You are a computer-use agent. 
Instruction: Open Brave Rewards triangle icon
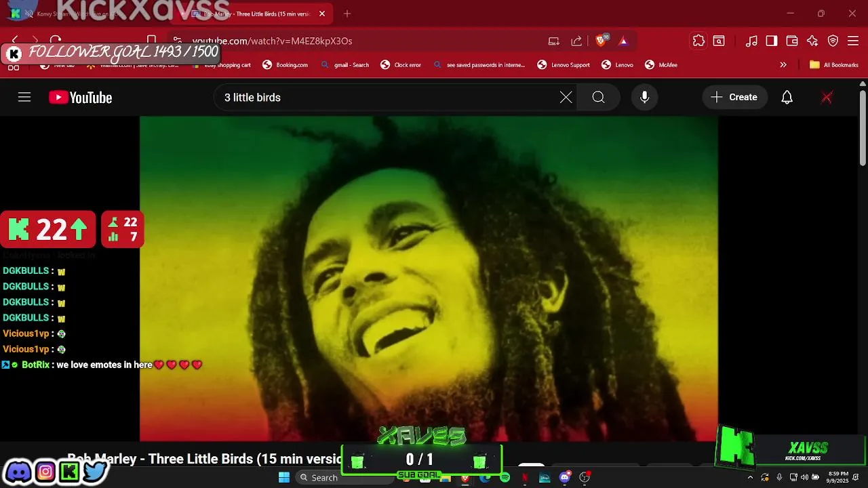[x=623, y=41]
